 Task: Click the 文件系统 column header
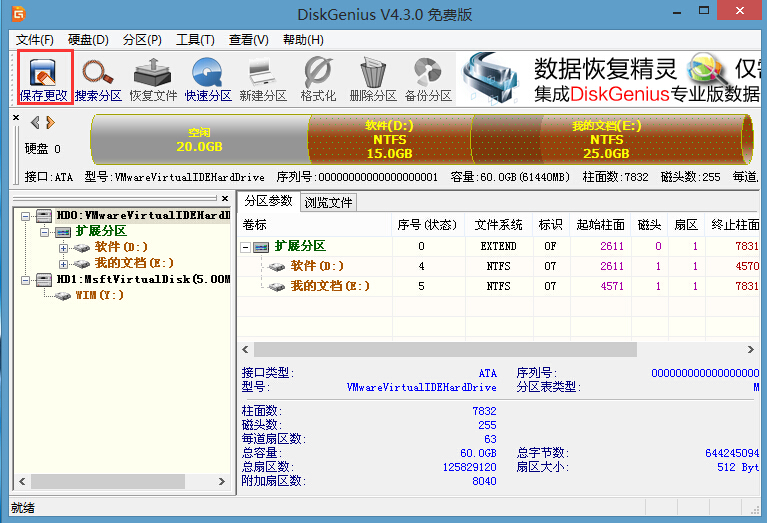click(498, 225)
